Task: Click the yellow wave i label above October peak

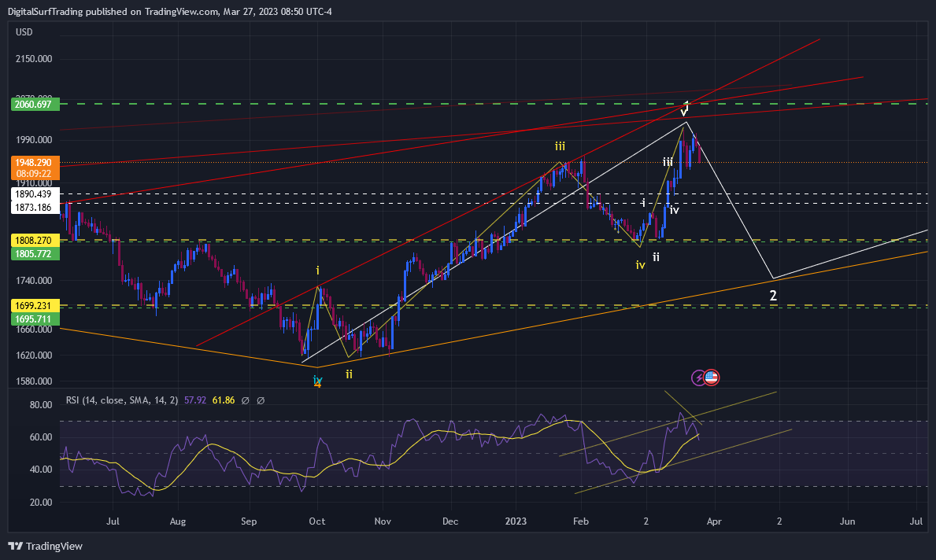Action: [317, 271]
